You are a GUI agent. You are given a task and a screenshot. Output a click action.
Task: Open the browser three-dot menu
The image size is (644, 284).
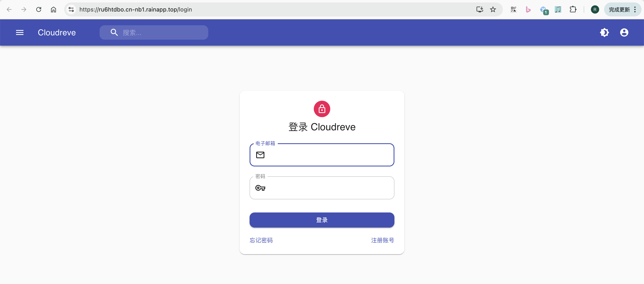click(635, 9)
